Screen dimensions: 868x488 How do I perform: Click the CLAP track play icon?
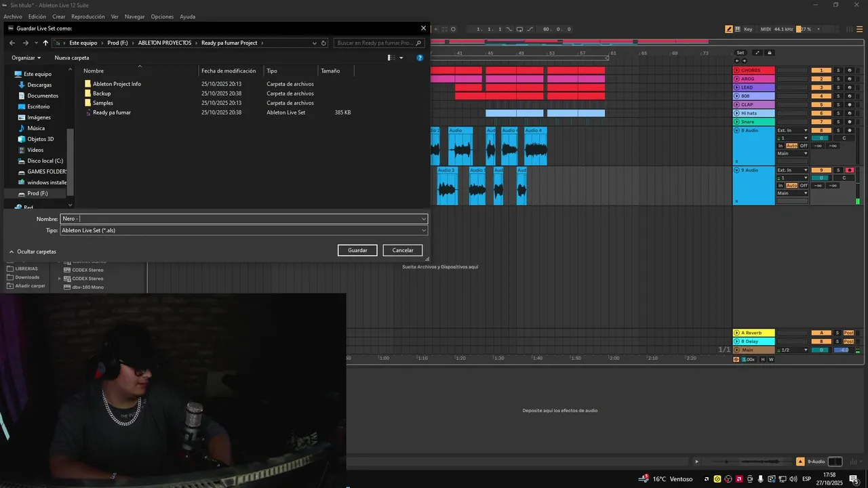coord(737,104)
